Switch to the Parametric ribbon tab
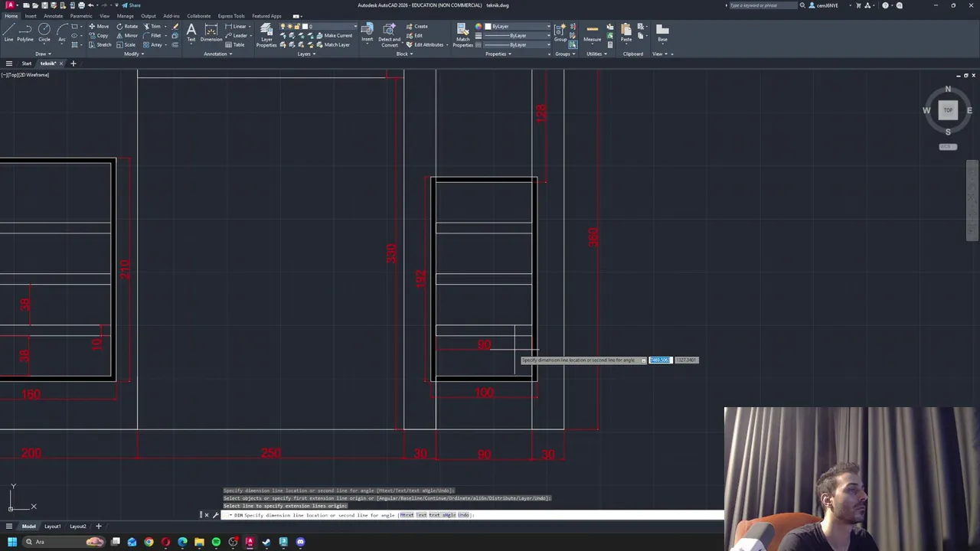This screenshot has height=551, width=980. [x=81, y=15]
